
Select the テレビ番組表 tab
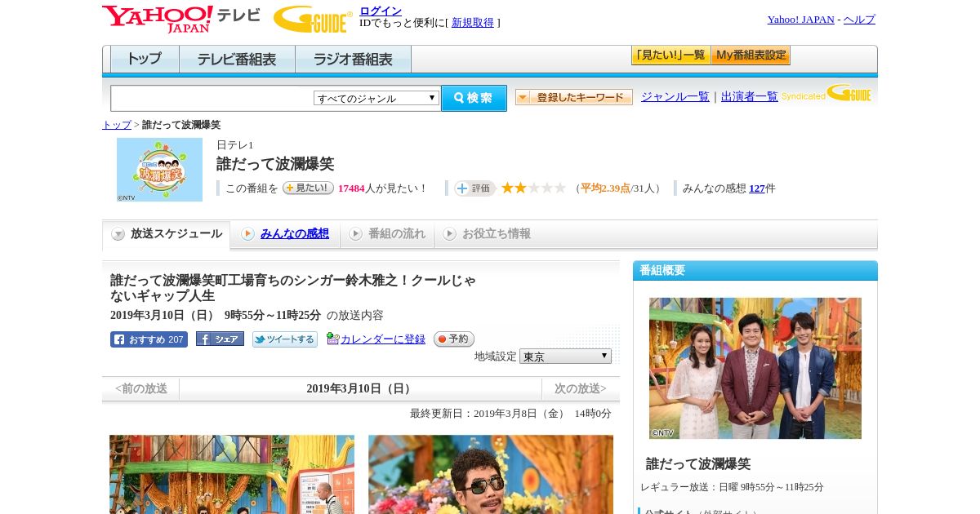pos(237,60)
